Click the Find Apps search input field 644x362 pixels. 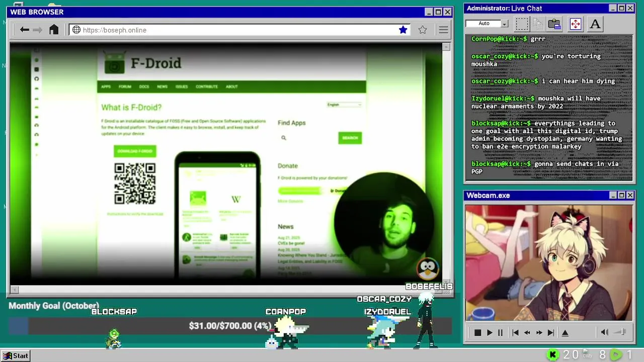[307, 138]
